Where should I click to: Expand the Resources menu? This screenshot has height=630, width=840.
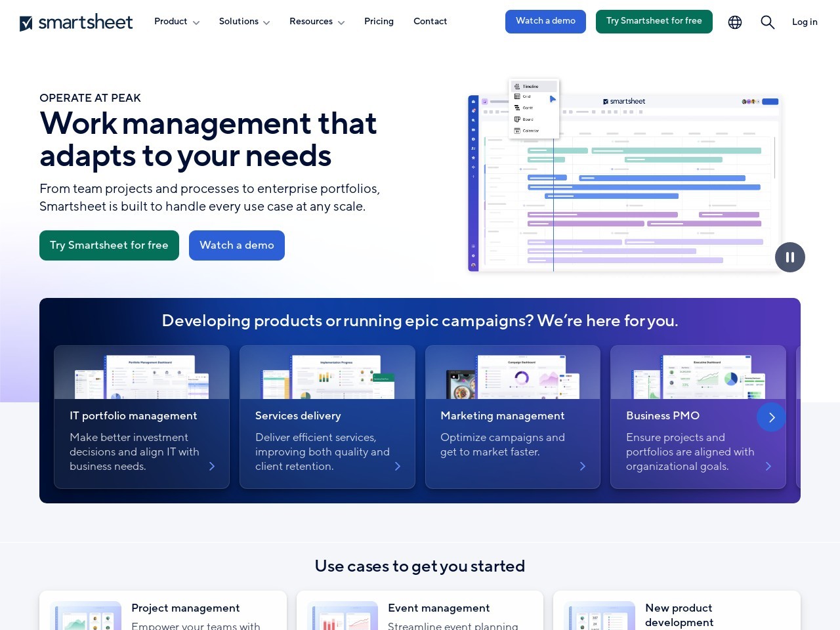(317, 22)
